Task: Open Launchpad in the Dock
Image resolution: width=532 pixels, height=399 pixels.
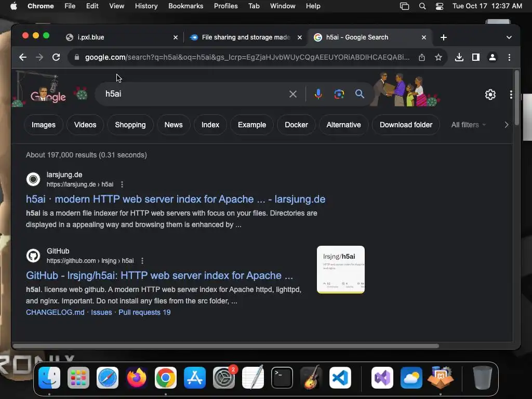Action: (x=78, y=378)
